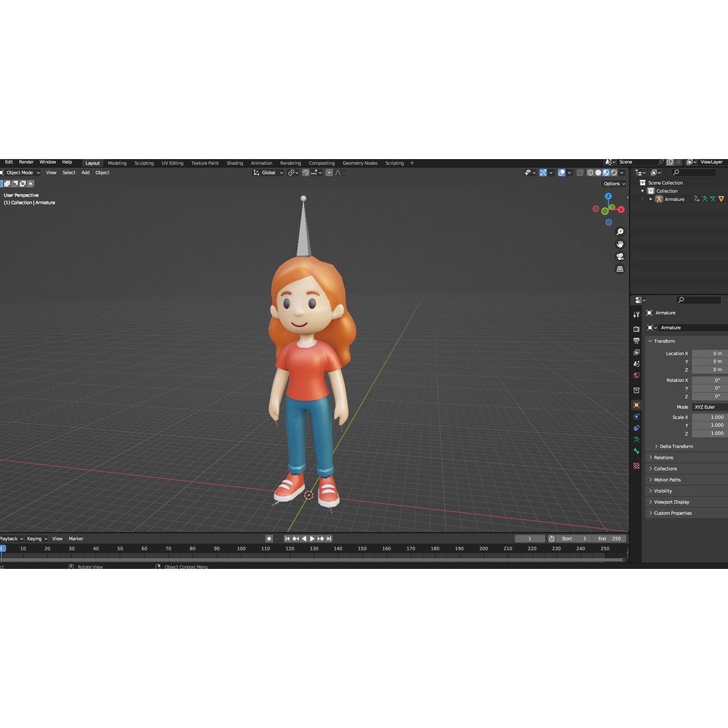Switch viewport to wireframe shading

click(x=590, y=173)
